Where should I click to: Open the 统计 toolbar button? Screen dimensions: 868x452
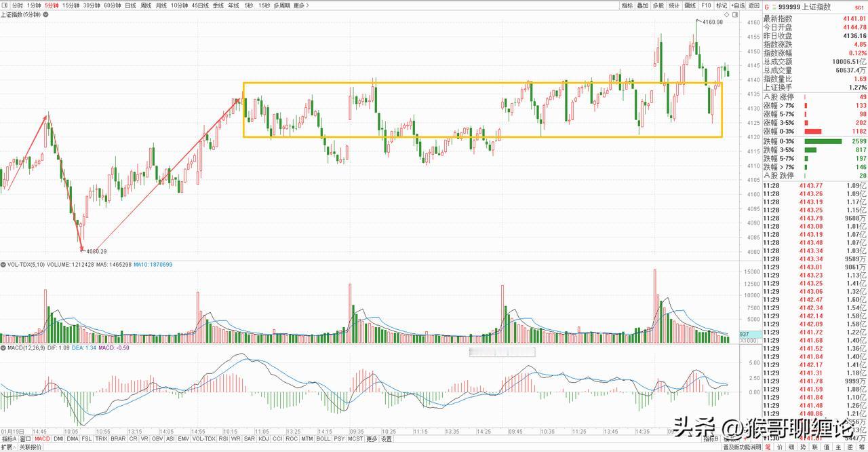[x=674, y=5]
